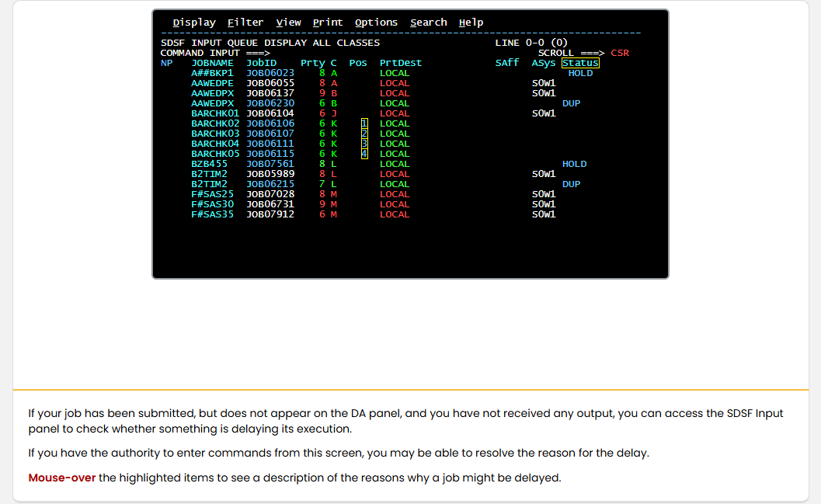Select highlighted Pos 1 for BARCHK02
This screenshot has width=821, height=504.
click(364, 123)
